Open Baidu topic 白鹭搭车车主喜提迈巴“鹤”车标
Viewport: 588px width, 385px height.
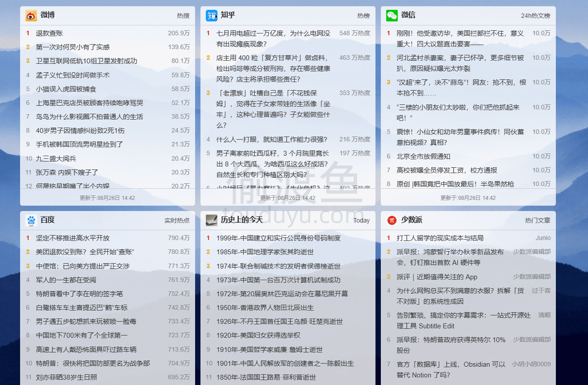coord(82,307)
